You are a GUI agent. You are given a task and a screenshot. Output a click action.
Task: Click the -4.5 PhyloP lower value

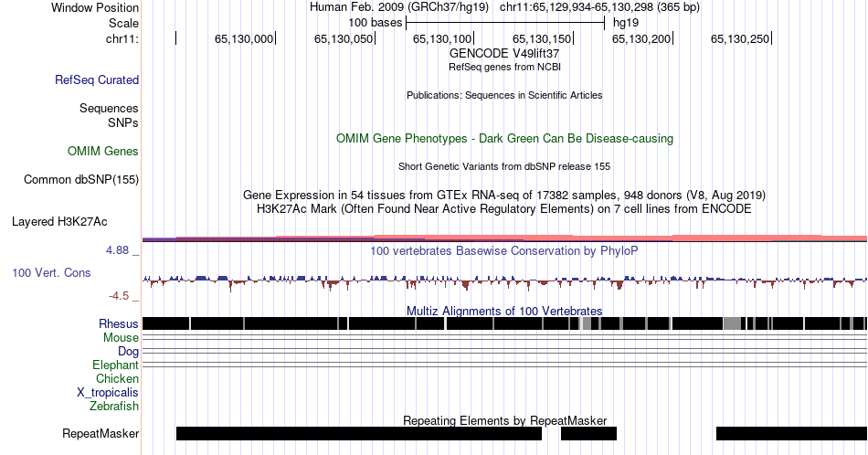click(x=119, y=296)
